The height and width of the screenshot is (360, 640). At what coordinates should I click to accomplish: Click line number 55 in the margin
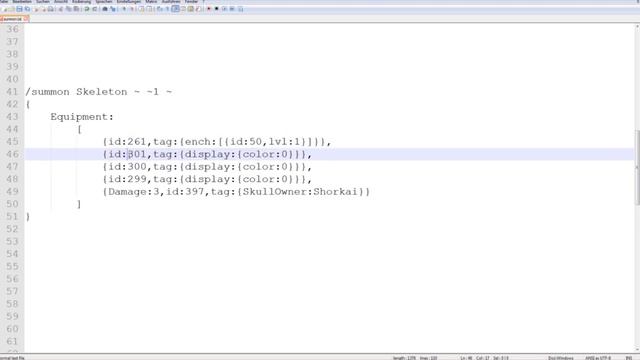(x=12, y=267)
